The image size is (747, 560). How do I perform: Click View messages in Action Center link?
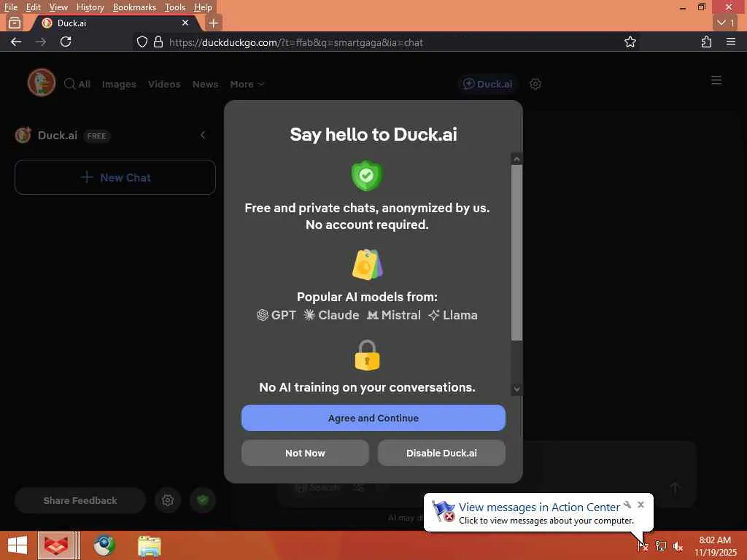[x=539, y=507]
